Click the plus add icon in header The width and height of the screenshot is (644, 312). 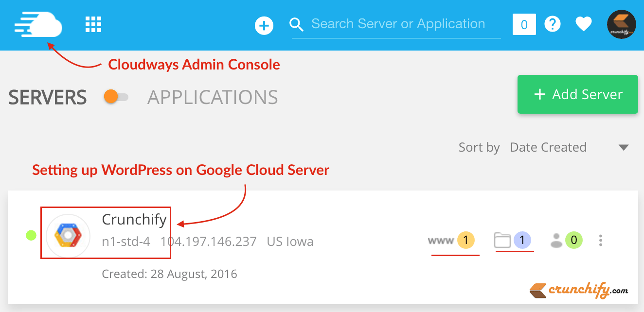coord(264,25)
